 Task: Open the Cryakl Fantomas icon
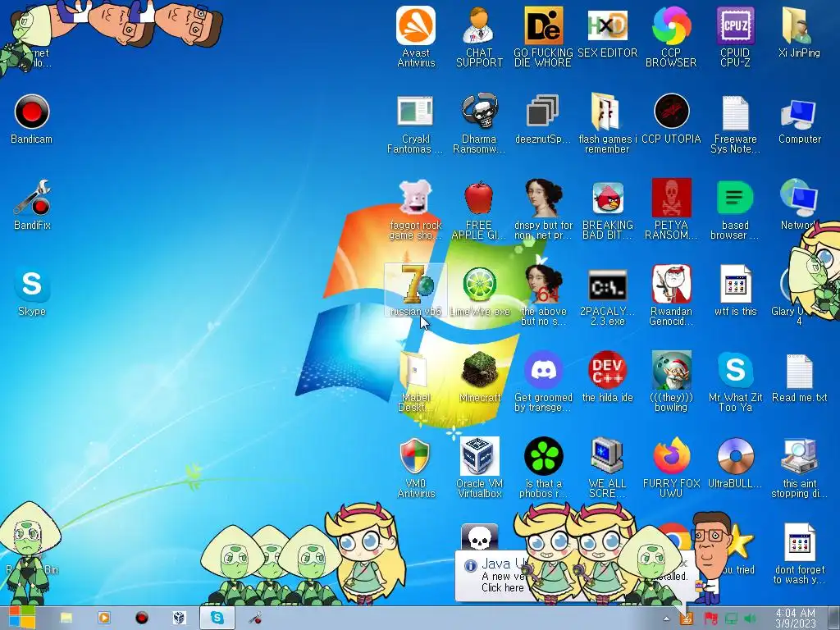[416, 124]
